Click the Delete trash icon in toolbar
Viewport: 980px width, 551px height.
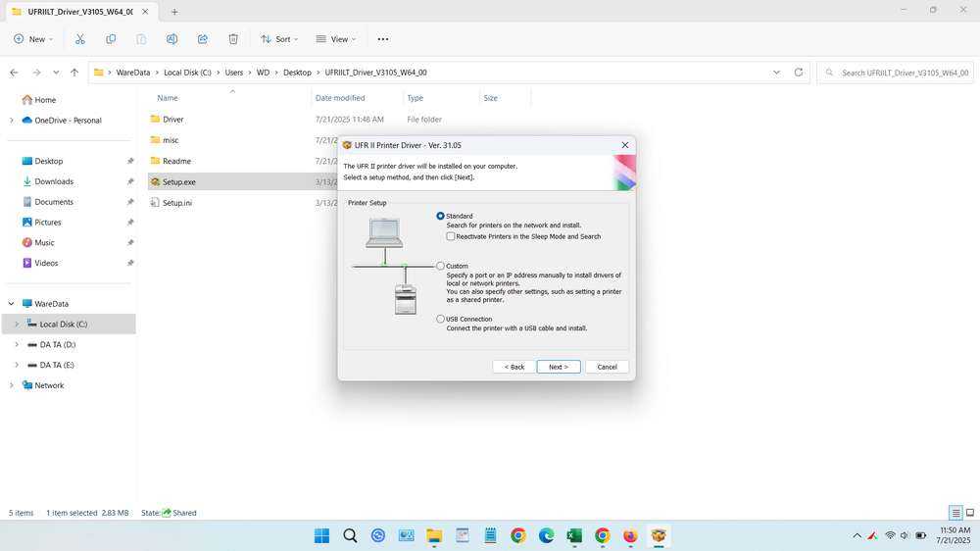[x=233, y=39]
